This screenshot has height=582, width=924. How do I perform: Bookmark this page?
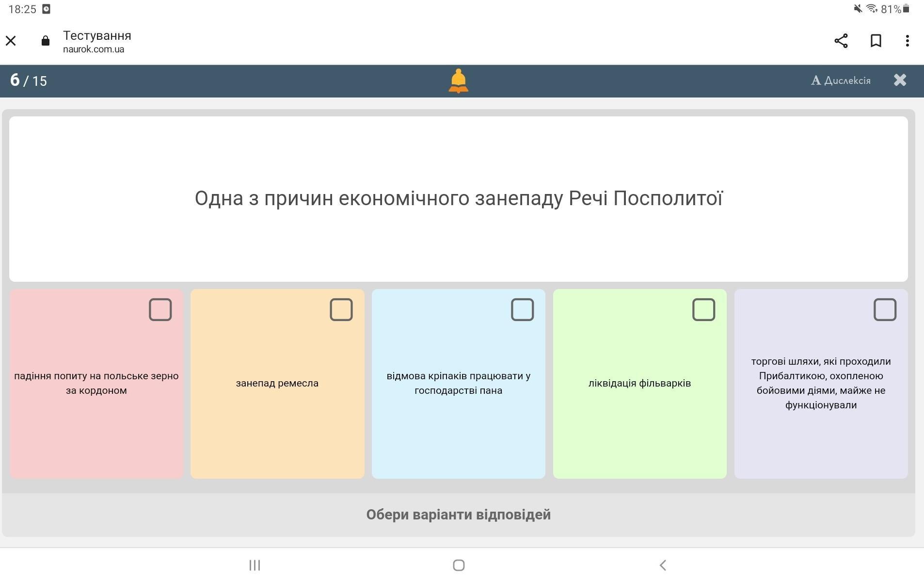tap(876, 41)
